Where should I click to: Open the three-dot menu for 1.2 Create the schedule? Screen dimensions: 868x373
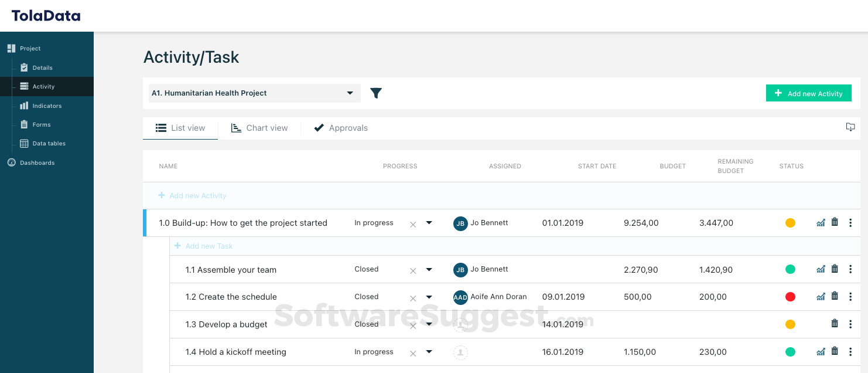point(850,297)
